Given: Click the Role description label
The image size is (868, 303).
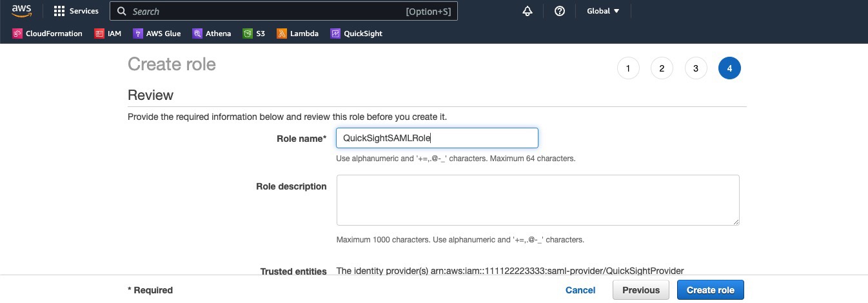Looking at the screenshot, I should tap(291, 186).
